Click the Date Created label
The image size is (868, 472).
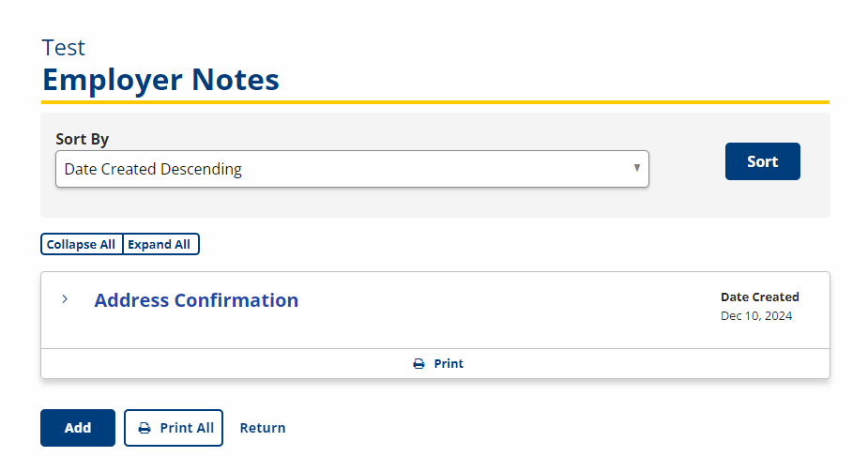point(759,297)
